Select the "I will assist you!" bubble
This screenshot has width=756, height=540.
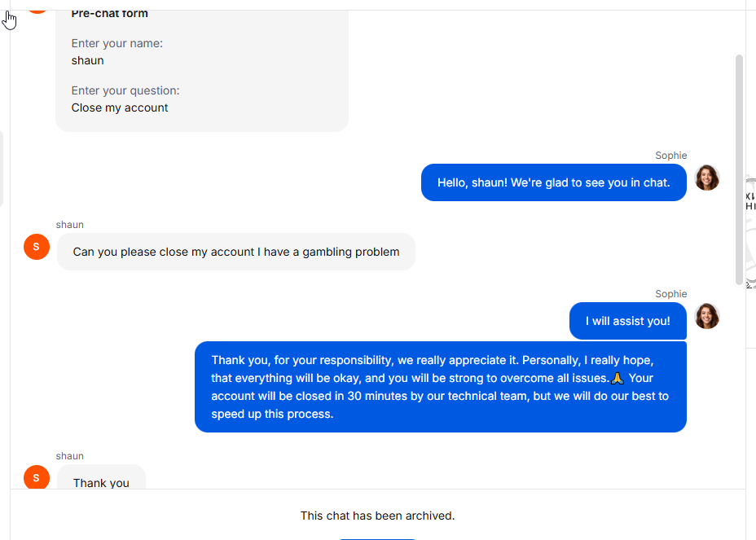[627, 321]
